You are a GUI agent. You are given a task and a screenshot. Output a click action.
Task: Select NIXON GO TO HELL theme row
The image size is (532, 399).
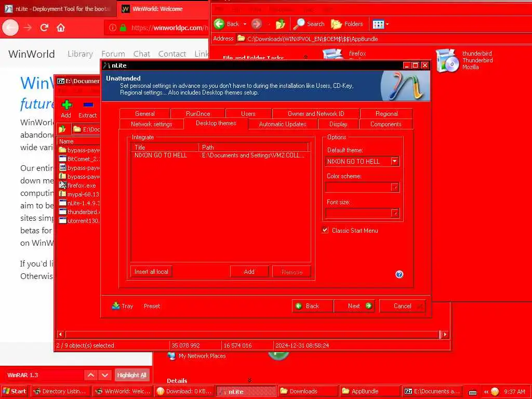[x=220, y=155]
